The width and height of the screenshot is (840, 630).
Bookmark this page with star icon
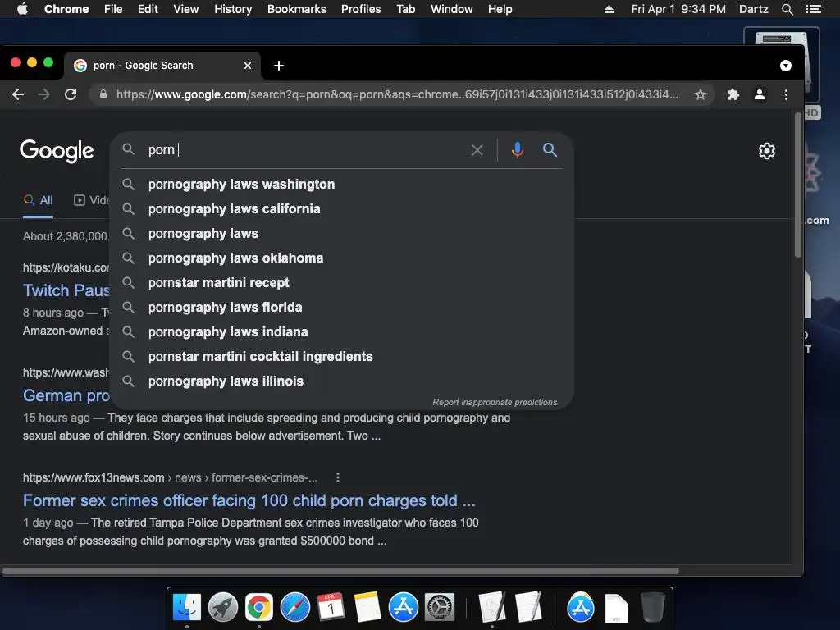pos(701,95)
